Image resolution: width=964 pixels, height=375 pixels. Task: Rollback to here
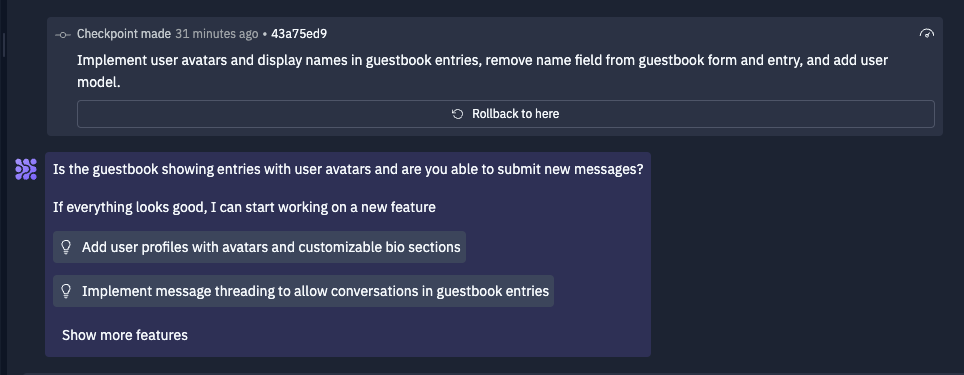[505, 114]
